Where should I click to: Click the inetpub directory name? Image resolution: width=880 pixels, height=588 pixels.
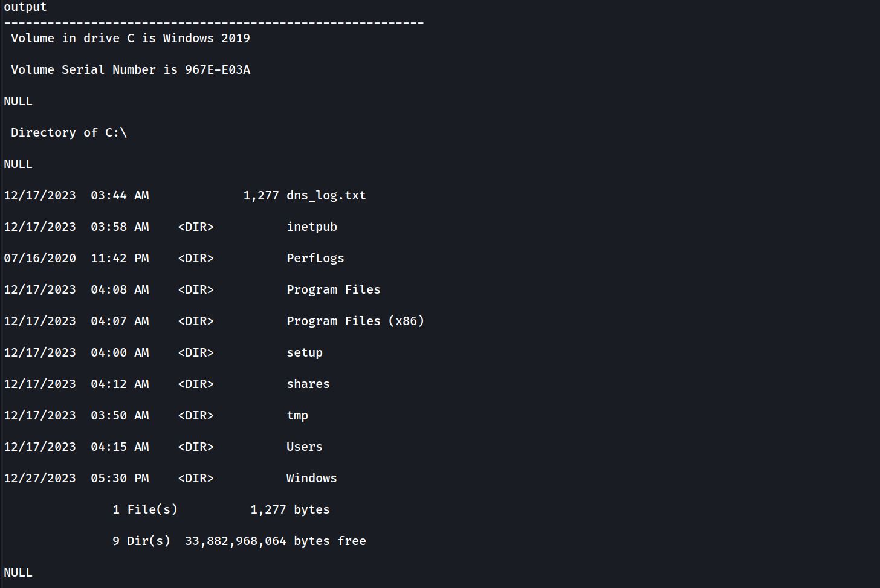pyautogui.click(x=312, y=227)
